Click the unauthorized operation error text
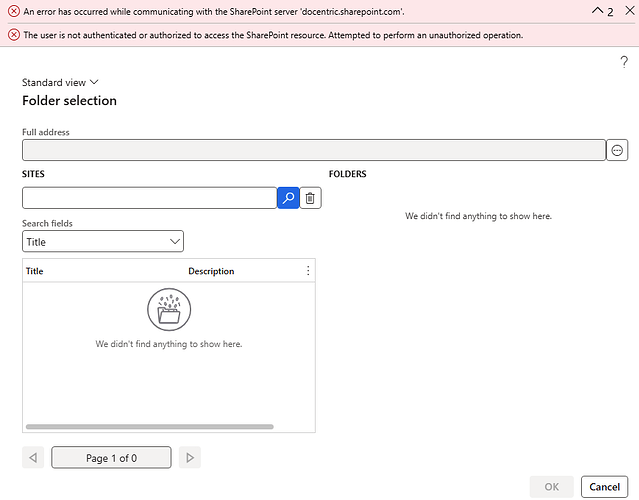 273,35
